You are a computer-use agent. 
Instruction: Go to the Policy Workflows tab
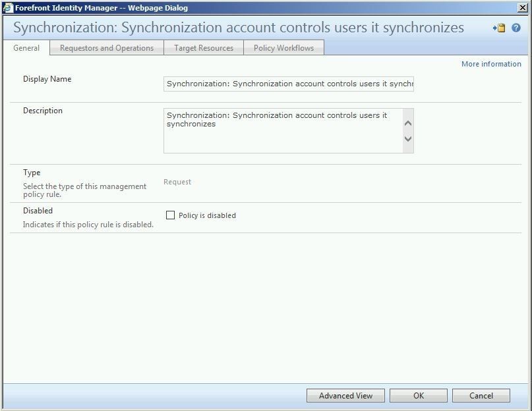point(283,48)
